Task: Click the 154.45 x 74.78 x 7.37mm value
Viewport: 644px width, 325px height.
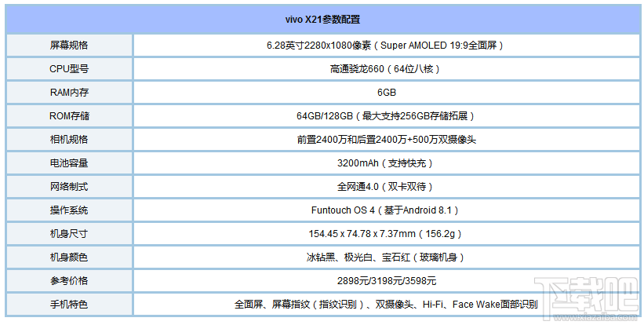Action: click(387, 234)
